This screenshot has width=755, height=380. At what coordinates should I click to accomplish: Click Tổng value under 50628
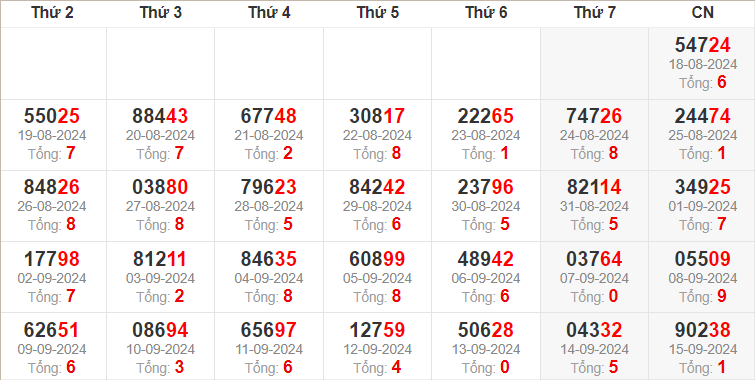[505, 367]
